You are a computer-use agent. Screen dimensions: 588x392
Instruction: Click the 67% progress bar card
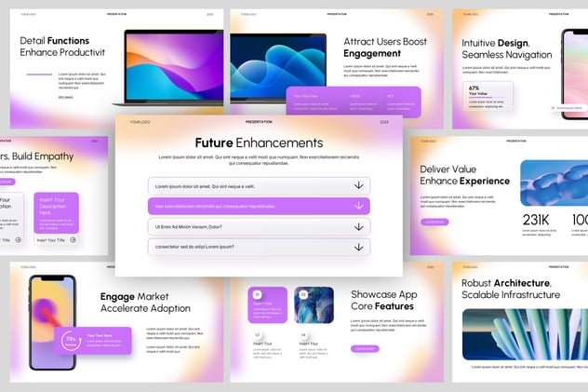[x=488, y=95]
